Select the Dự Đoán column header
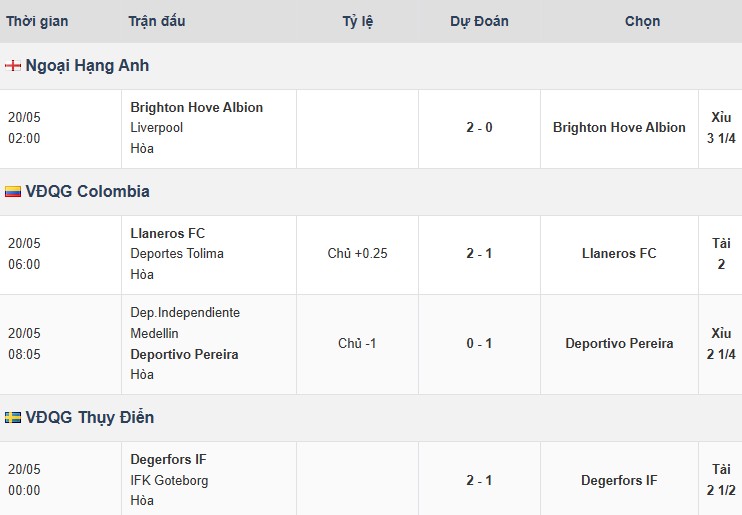Image resolution: width=742 pixels, height=515 pixels. point(479,21)
